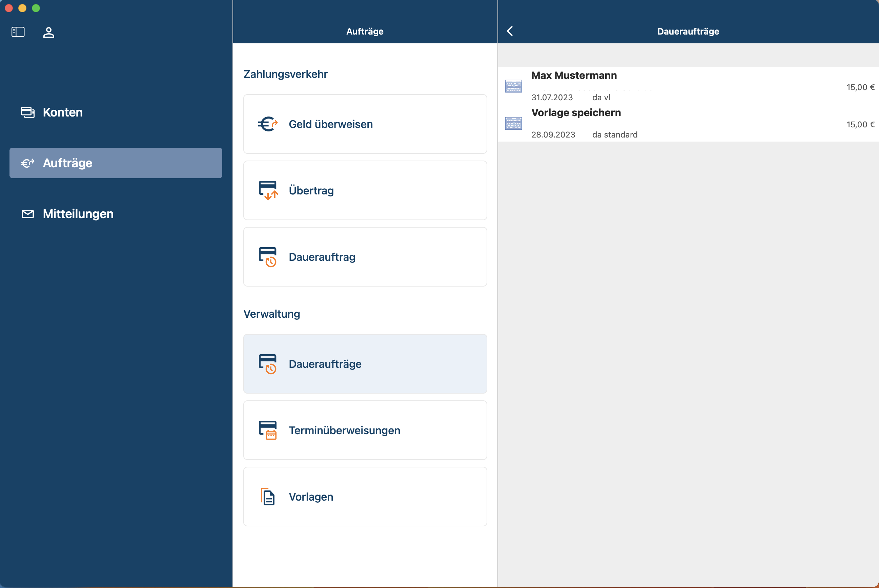Click the date 28.09.2023
Viewport: 879px width, 588px height.
coord(553,134)
